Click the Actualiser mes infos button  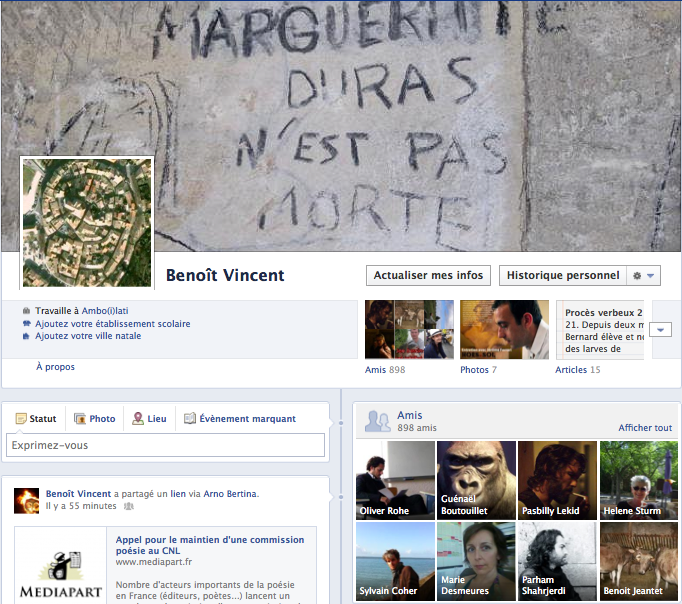[x=428, y=276]
